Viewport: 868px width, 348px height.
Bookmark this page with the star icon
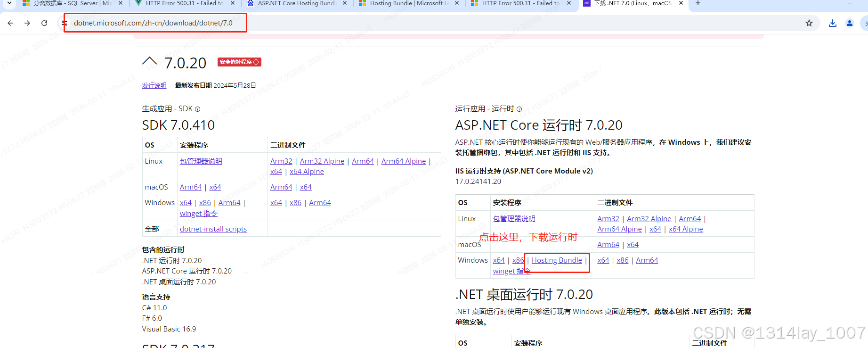[x=809, y=23]
